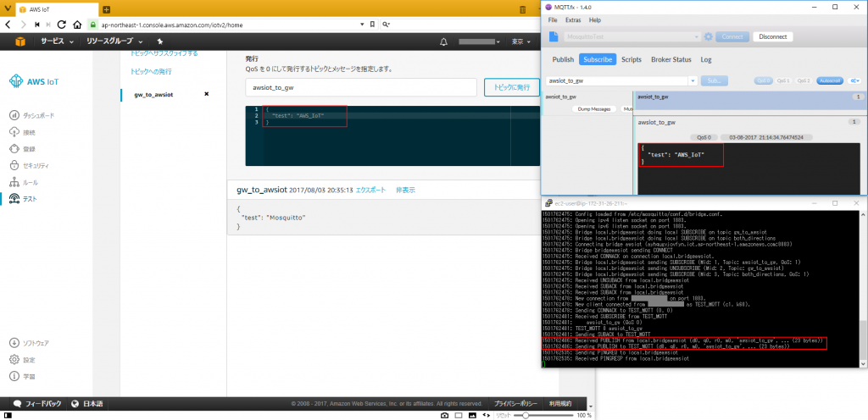Screen dimensions: 868x420
Task: Select the gw_to_awsiot subscription entry
Action: pyautogui.click(x=153, y=95)
